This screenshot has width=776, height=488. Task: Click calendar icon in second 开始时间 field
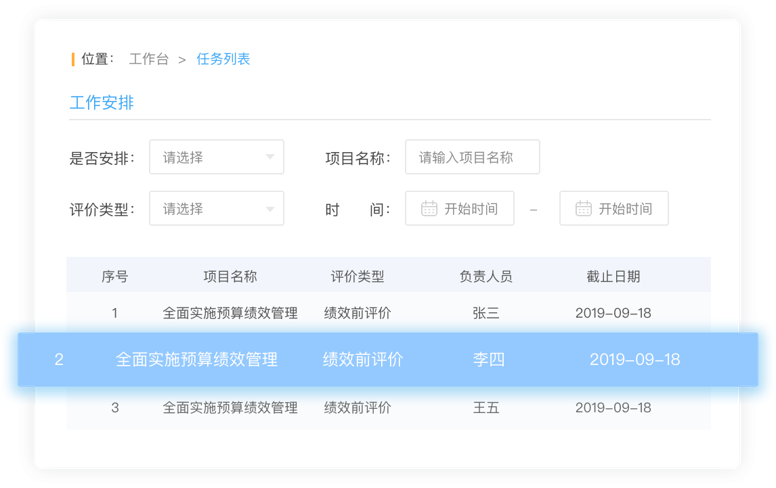[x=583, y=208]
